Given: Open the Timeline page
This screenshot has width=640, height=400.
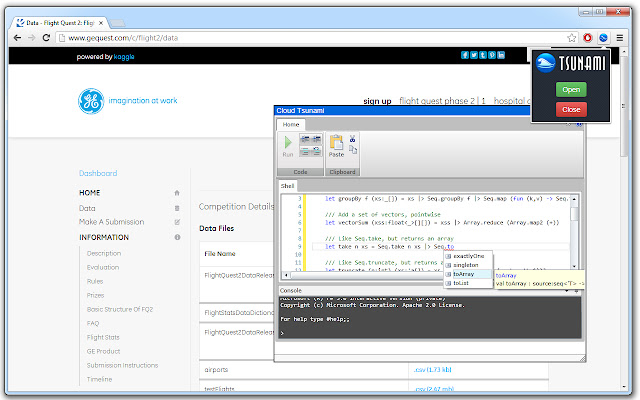Looking at the screenshot, I should [99, 379].
